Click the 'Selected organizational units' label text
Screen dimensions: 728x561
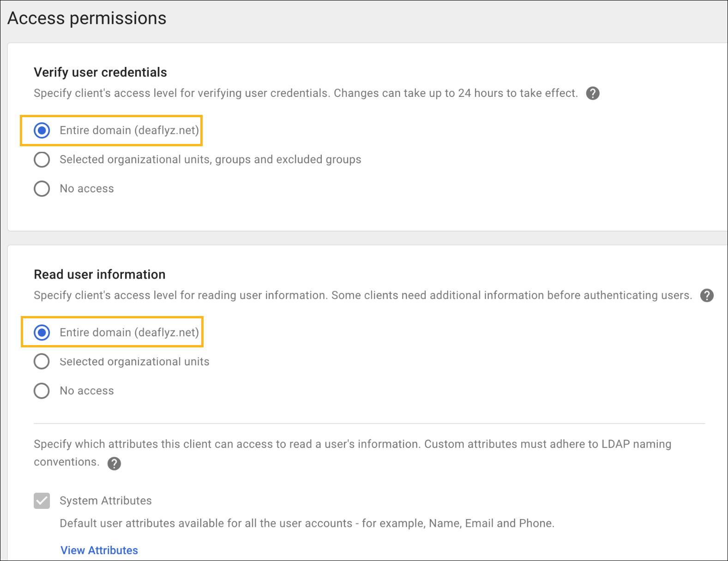(x=134, y=362)
